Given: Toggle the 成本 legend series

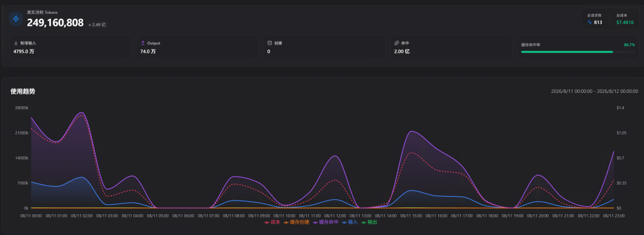Looking at the screenshot, I should 272,222.
